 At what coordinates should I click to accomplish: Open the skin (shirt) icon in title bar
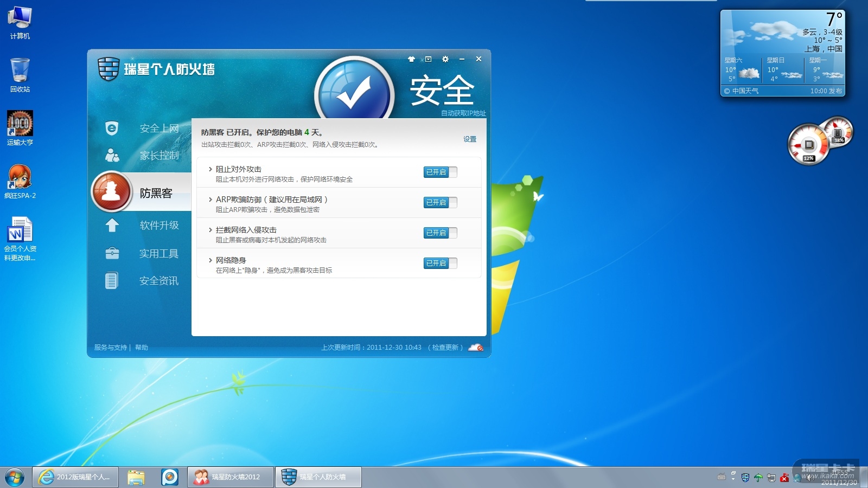(x=411, y=59)
